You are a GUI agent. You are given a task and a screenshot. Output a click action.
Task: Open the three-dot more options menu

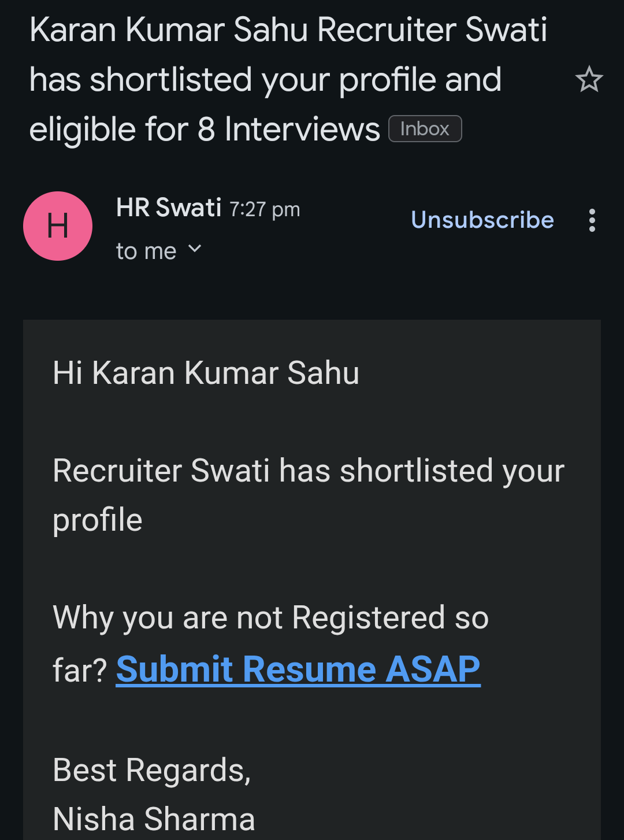(592, 220)
